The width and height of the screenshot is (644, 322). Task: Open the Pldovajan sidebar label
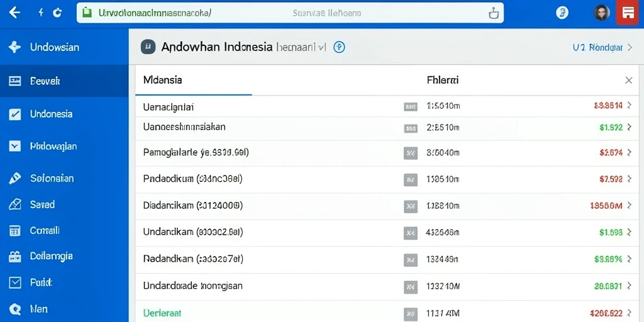53,146
